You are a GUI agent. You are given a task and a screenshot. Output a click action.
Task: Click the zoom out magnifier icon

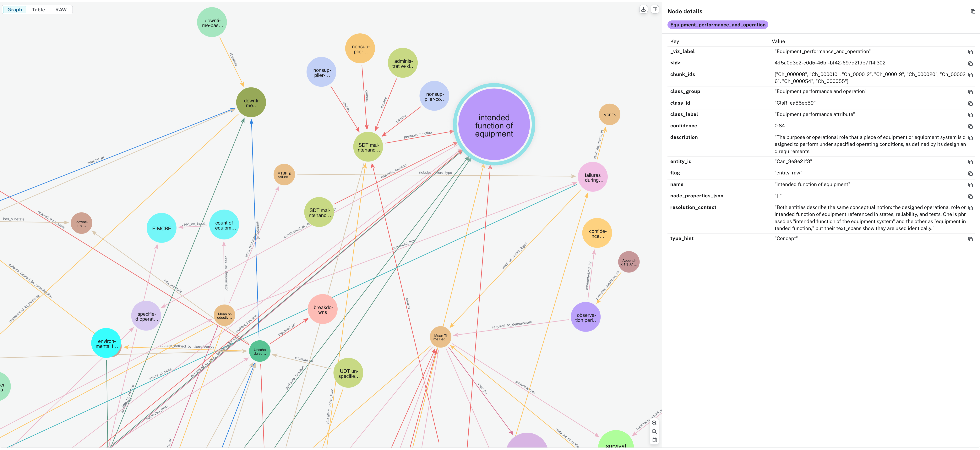(654, 431)
